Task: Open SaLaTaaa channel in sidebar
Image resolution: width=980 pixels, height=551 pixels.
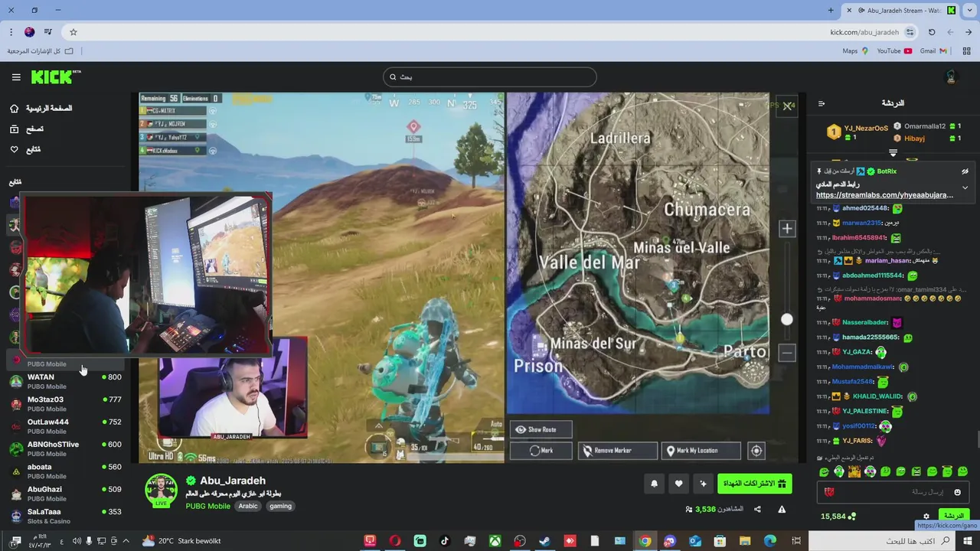Action: (66, 516)
